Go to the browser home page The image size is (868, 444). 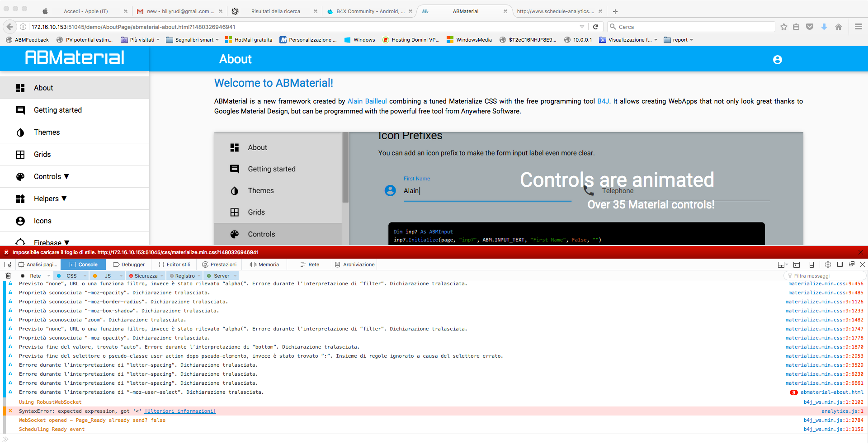[x=839, y=27]
